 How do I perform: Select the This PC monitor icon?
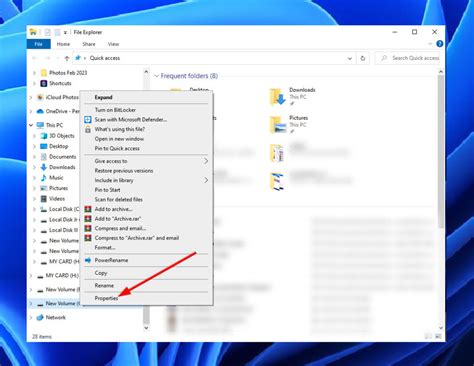(40, 125)
